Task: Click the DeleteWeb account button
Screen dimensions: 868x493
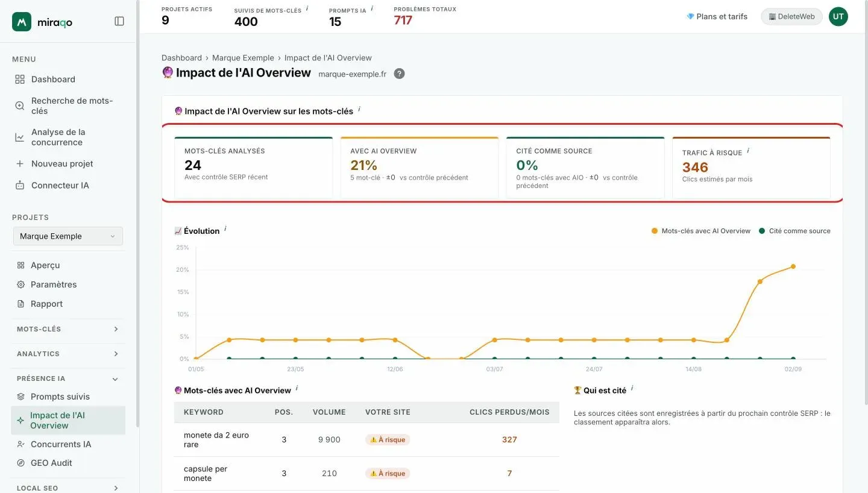Action: tap(791, 17)
